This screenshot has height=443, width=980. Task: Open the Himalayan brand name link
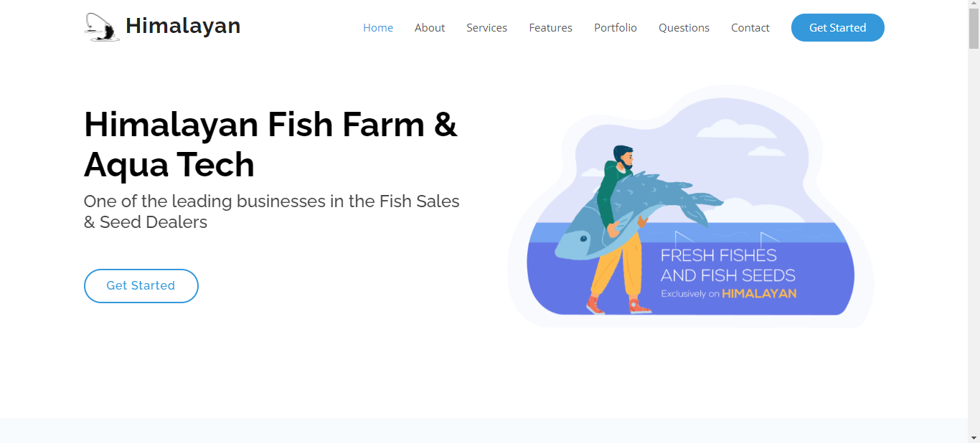(183, 26)
